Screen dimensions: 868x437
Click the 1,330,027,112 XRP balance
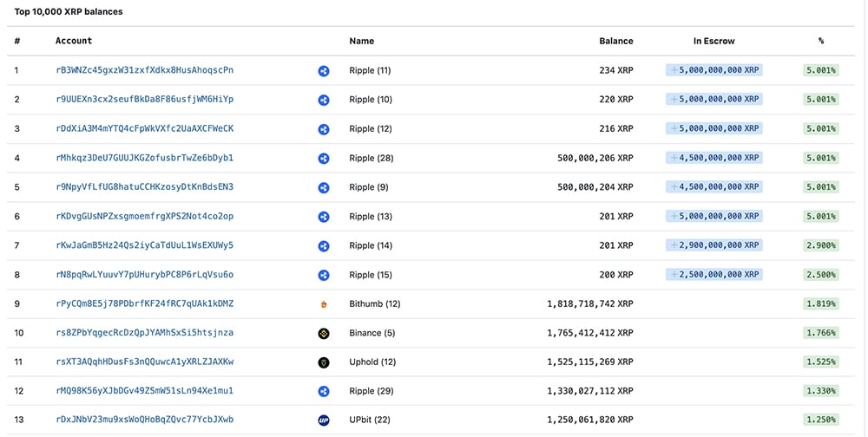[x=590, y=391]
